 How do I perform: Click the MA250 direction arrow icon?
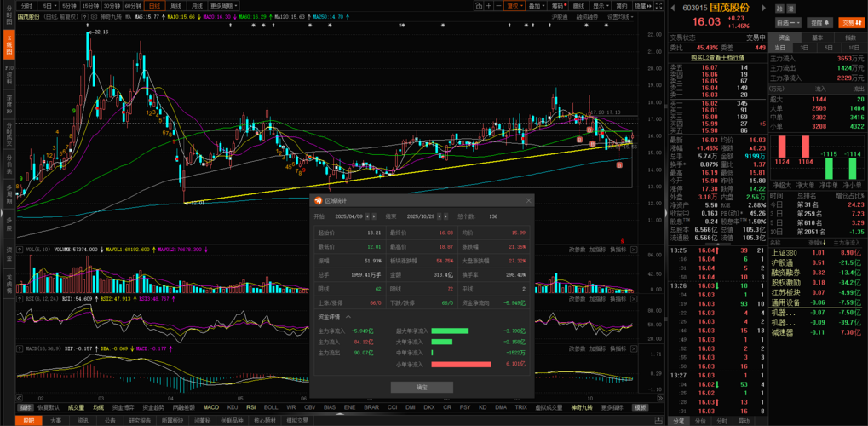[347, 17]
